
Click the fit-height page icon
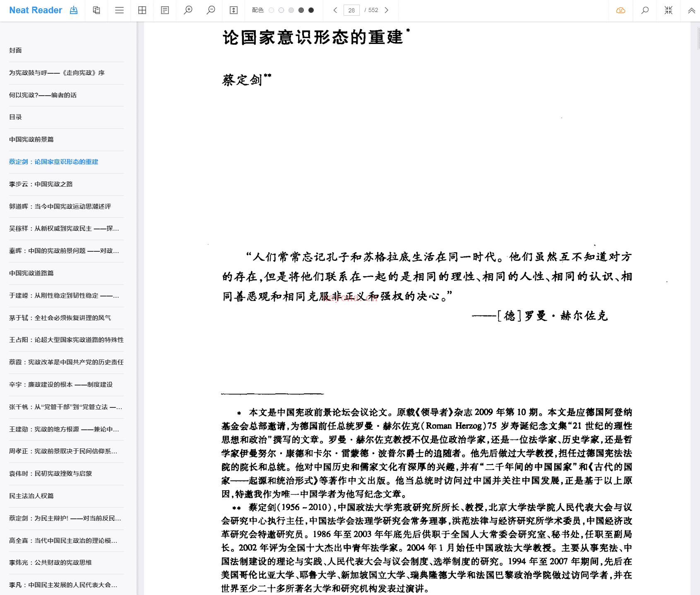pos(233,10)
